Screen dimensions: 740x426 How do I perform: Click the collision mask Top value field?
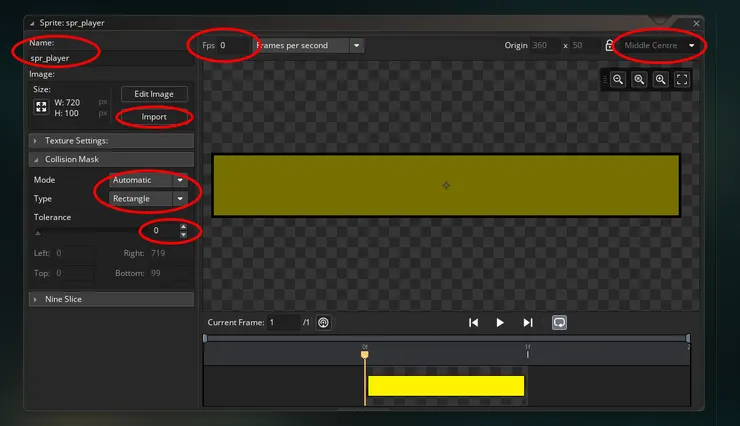73,273
